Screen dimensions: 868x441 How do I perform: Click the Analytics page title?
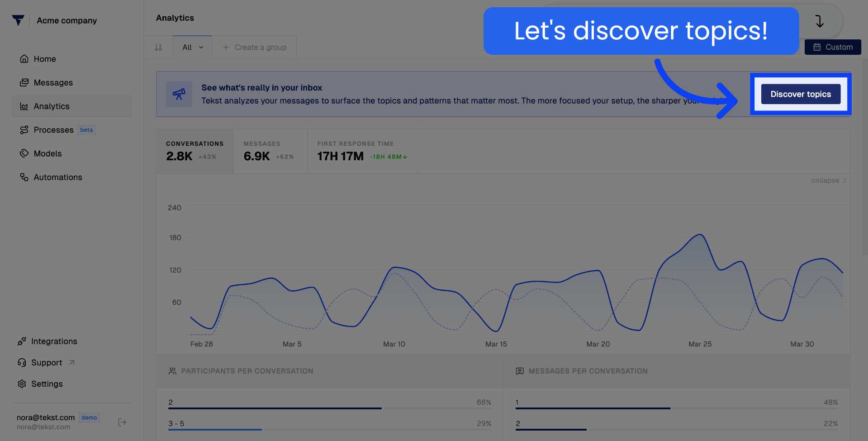(175, 18)
